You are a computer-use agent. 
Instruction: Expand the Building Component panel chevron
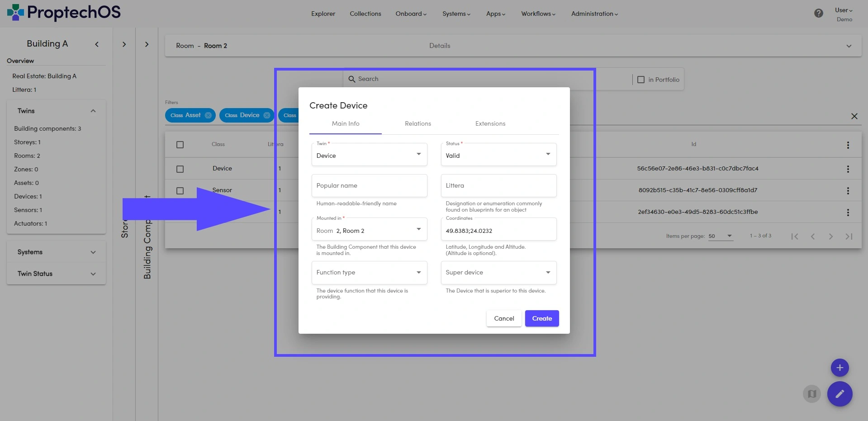click(147, 44)
